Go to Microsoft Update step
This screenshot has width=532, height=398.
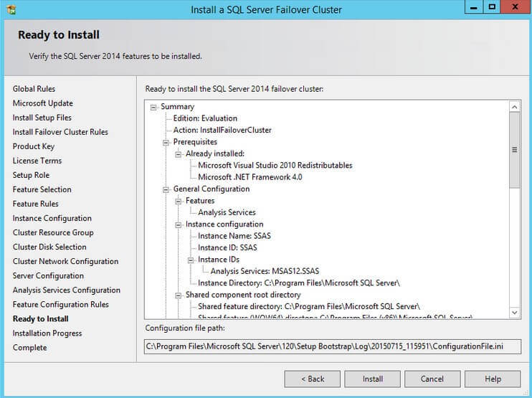(43, 103)
